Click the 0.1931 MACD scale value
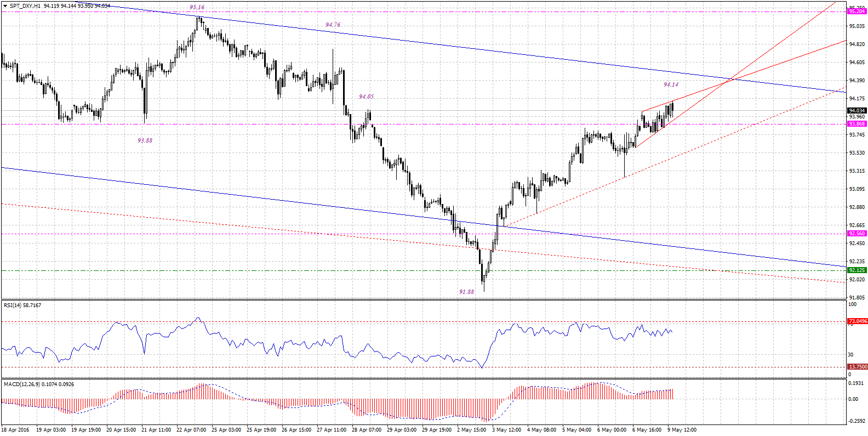Image resolution: width=868 pixels, height=436 pixels. click(856, 383)
